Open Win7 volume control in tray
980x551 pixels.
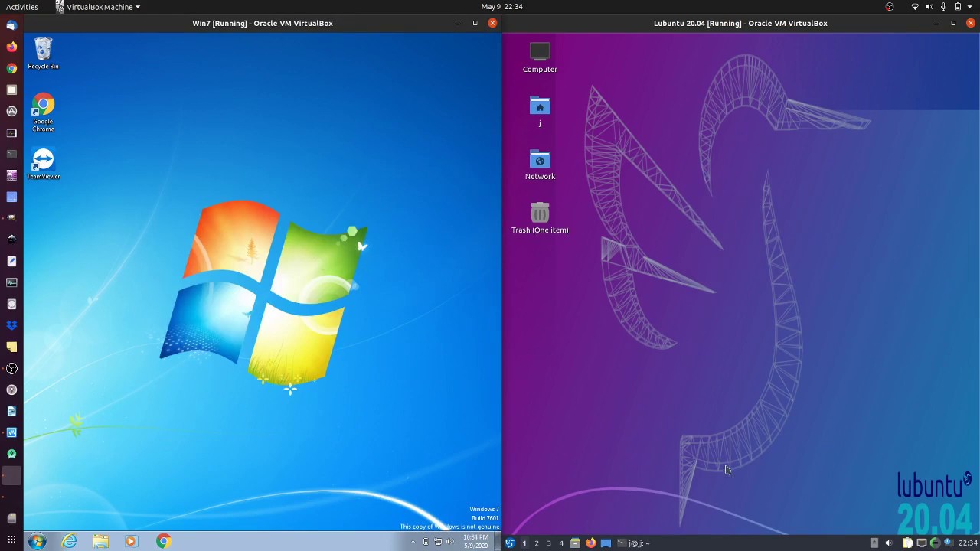tap(450, 542)
